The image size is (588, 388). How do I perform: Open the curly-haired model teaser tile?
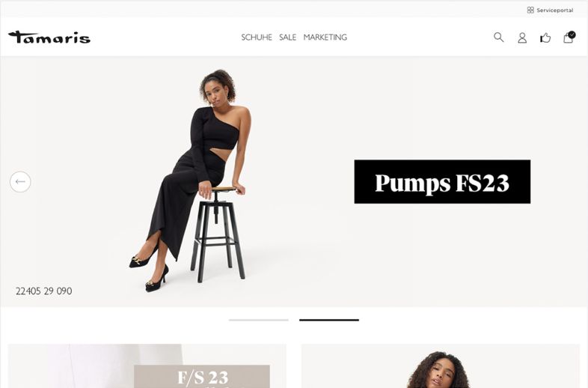tap(440, 366)
